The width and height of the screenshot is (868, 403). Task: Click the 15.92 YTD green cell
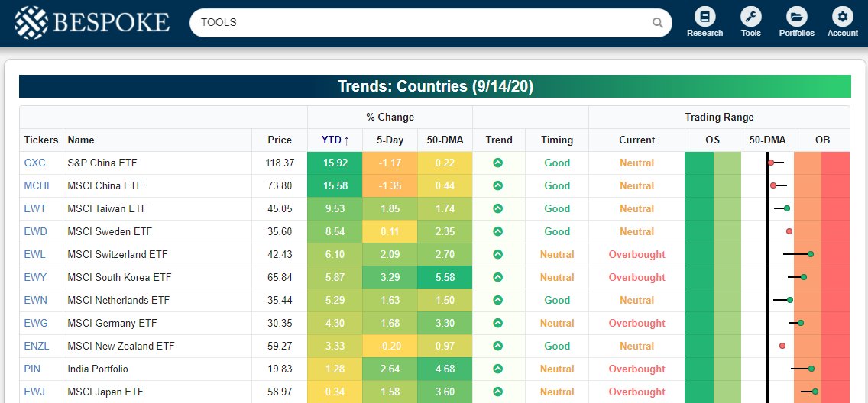[x=335, y=163]
